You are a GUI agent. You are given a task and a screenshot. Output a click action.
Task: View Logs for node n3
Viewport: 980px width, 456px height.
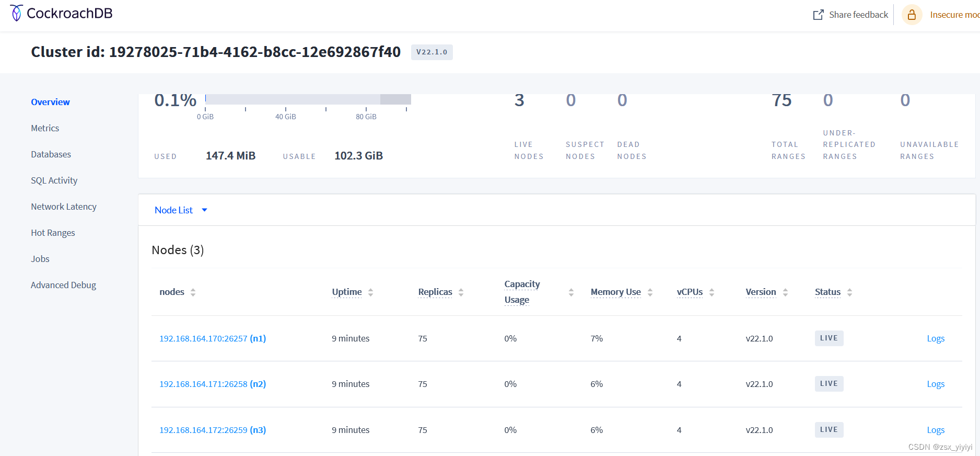tap(936, 430)
